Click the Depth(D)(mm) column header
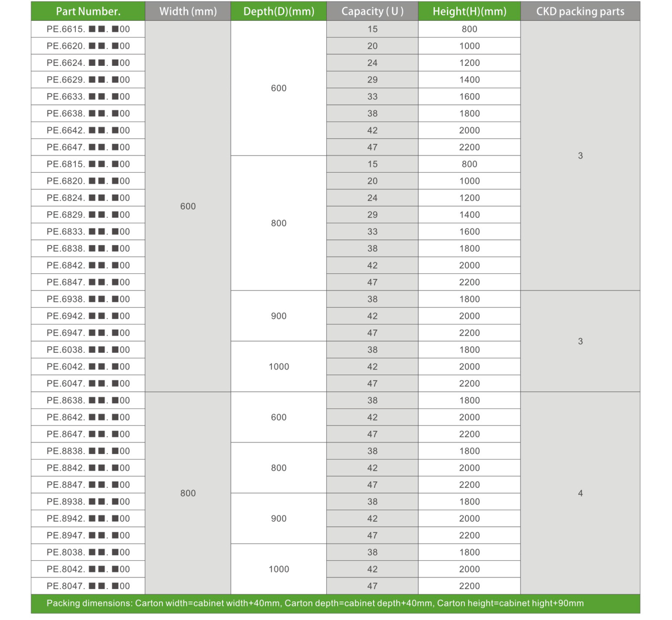The width and height of the screenshot is (672, 620). 278,12
